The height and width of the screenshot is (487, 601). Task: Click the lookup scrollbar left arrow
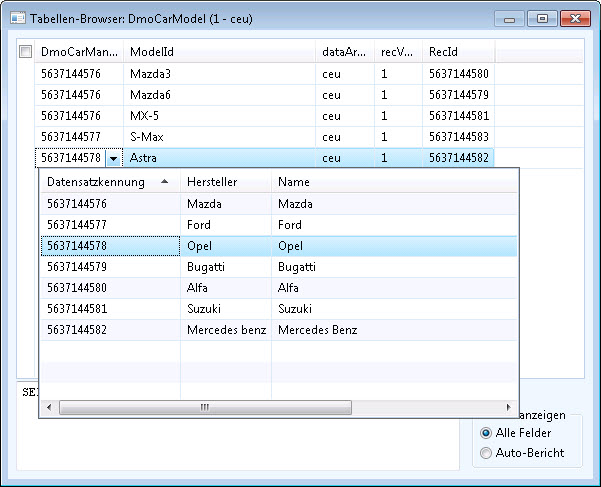click(49, 407)
